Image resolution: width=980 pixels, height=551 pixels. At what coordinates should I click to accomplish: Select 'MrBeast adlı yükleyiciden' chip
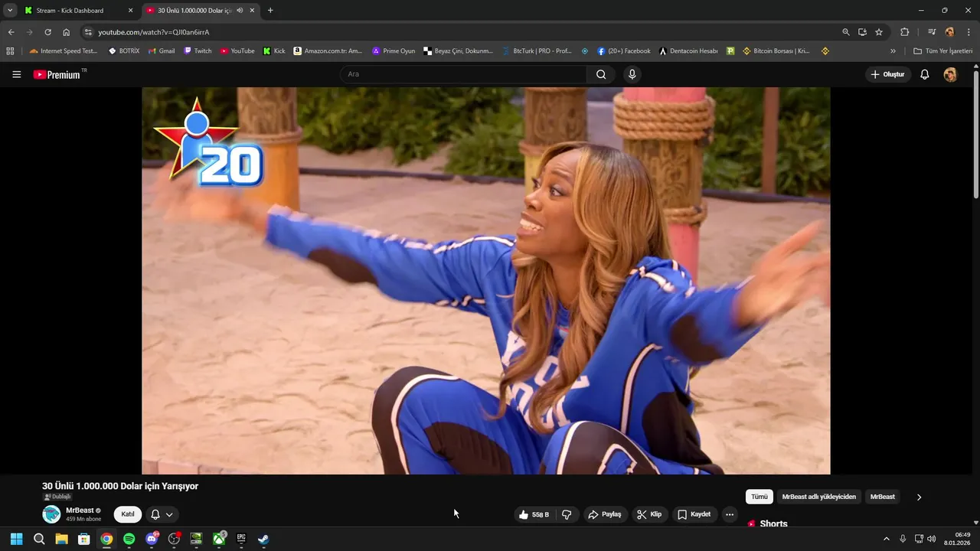coord(819,497)
